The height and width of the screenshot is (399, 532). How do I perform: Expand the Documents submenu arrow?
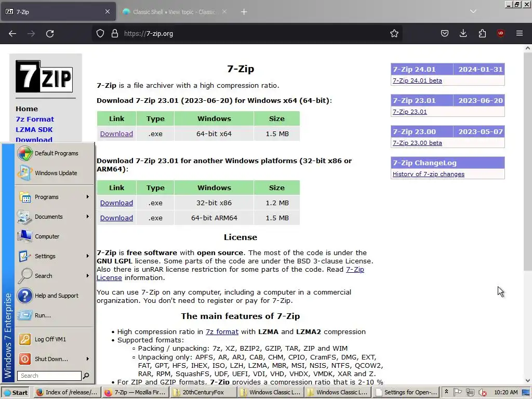87,217
